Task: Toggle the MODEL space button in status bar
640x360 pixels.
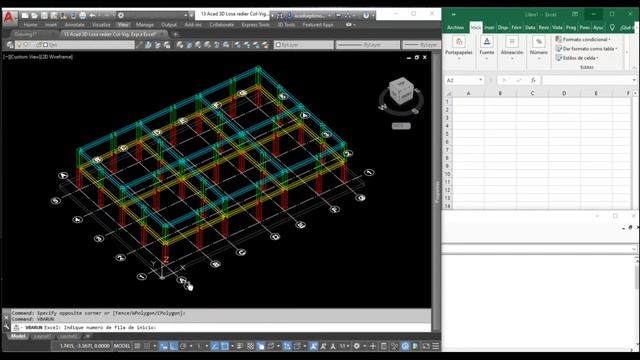Action: 122,346
